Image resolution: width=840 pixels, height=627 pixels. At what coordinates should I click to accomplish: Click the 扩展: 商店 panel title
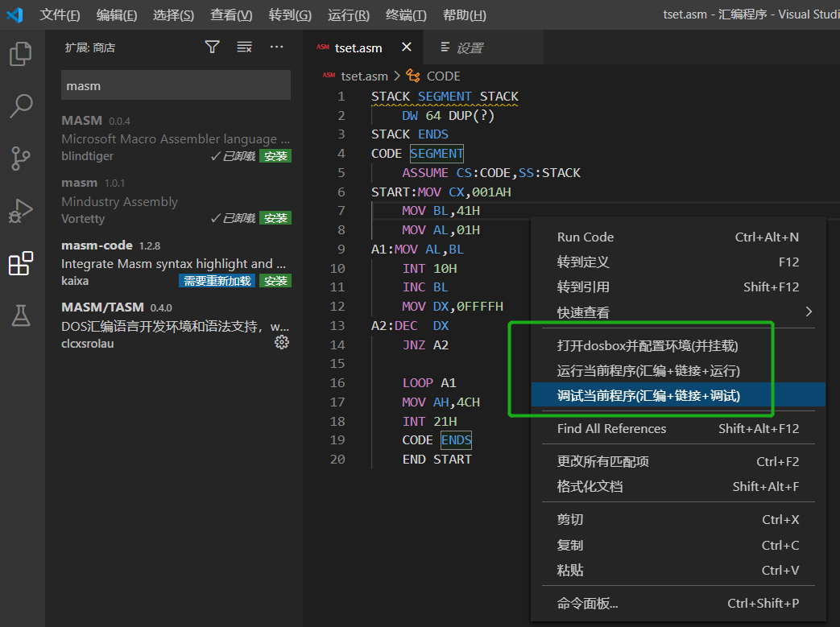(90, 47)
